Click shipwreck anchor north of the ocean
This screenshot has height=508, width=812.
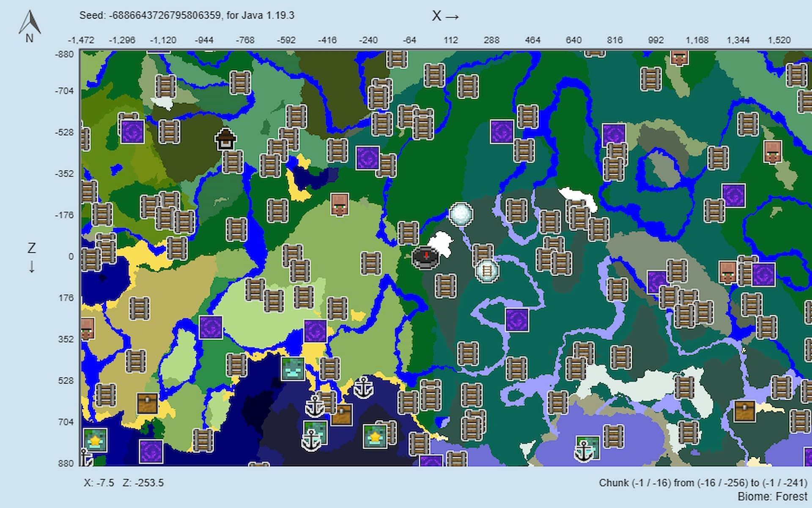(363, 387)
